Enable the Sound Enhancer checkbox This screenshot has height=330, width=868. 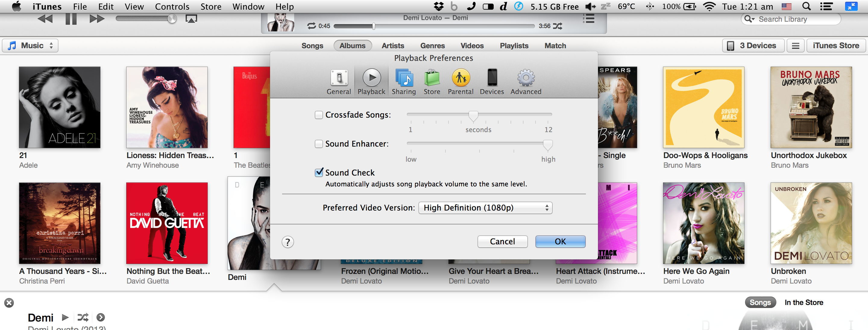[x=319, y=144]
